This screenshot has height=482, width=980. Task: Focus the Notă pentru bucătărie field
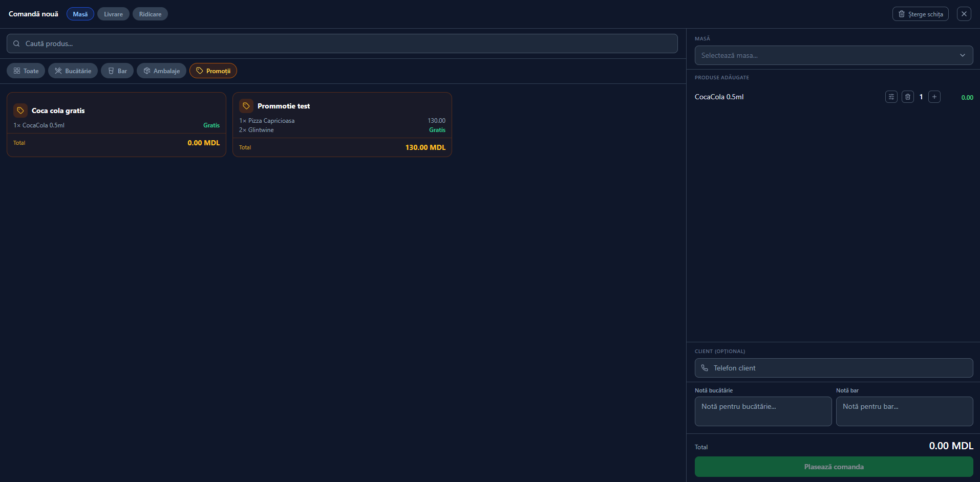click(x=763, y=411)
